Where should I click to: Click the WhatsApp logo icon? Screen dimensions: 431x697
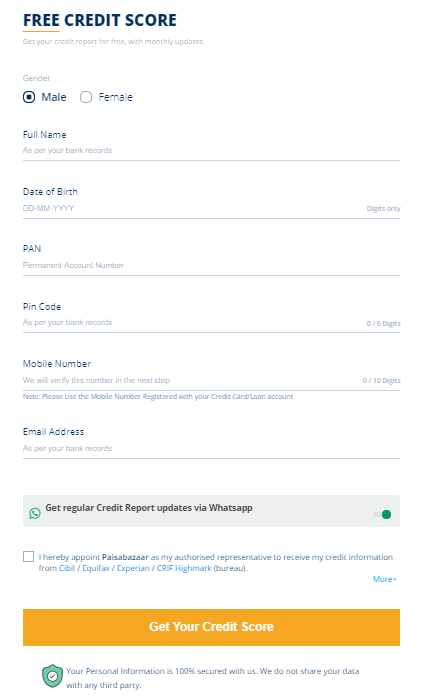coord(35,513)
